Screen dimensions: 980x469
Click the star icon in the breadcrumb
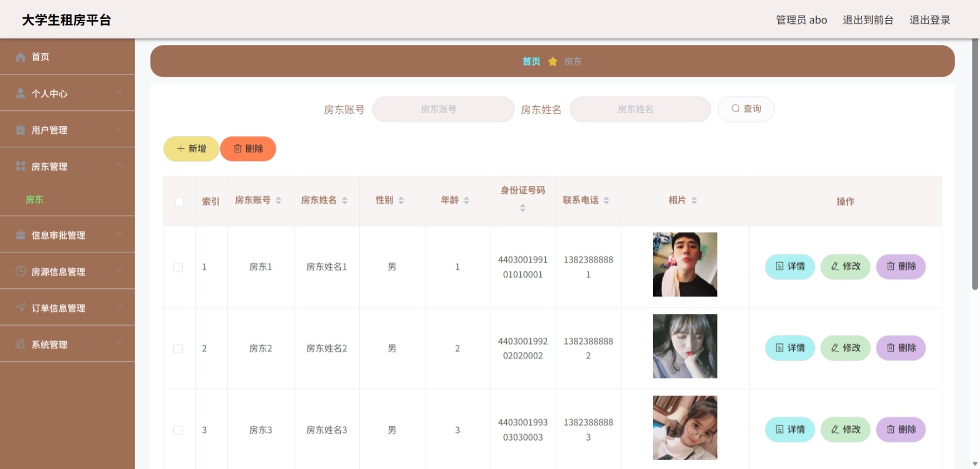pyautogui.click(x=553, y=61)
